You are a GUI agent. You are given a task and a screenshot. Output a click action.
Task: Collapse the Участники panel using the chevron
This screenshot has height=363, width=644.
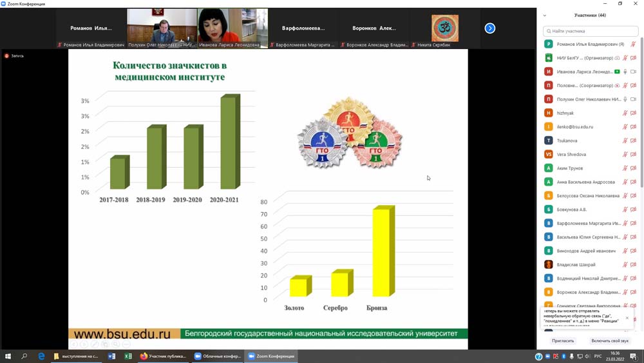[545, 15]
